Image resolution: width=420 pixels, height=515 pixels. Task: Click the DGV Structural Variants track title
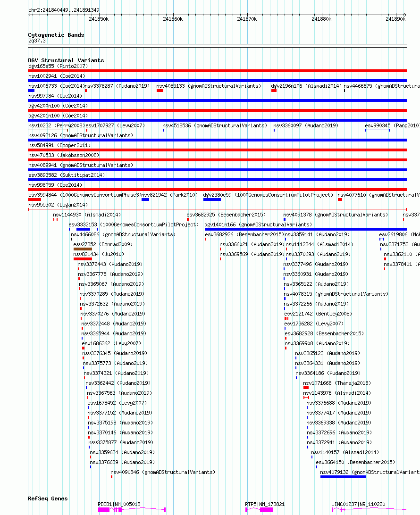click(x=66, y=60)
